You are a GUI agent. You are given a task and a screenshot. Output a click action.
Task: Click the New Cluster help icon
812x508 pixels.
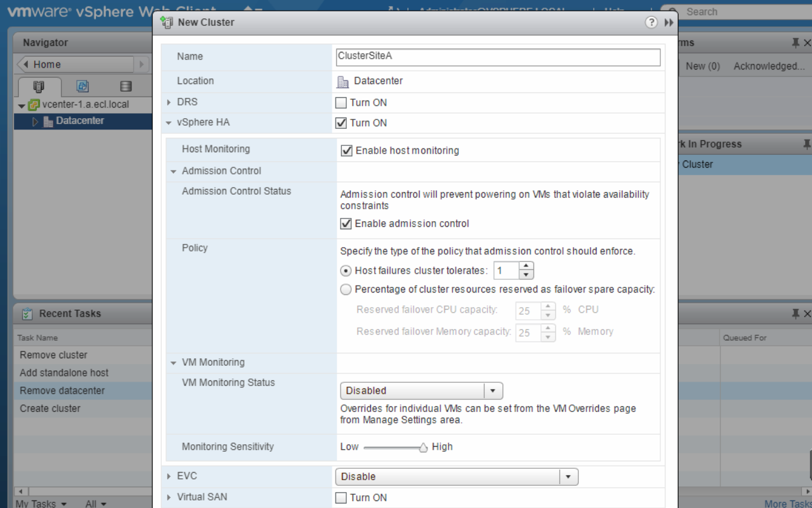point(651,22)
